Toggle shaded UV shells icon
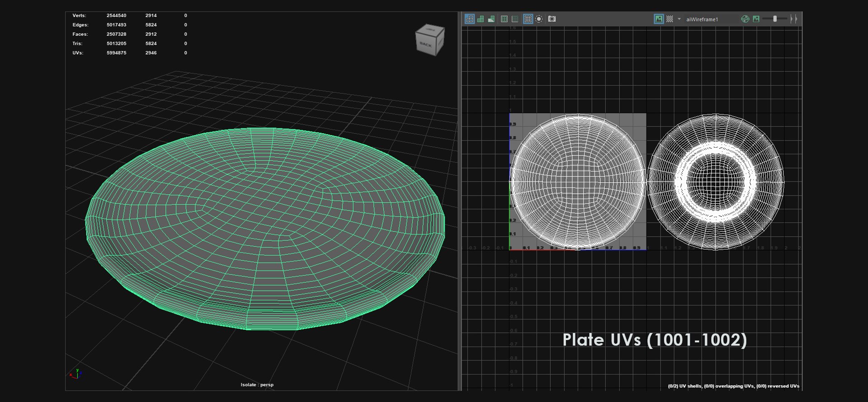Viewport: 868px width, 402px height. (481, 19)
